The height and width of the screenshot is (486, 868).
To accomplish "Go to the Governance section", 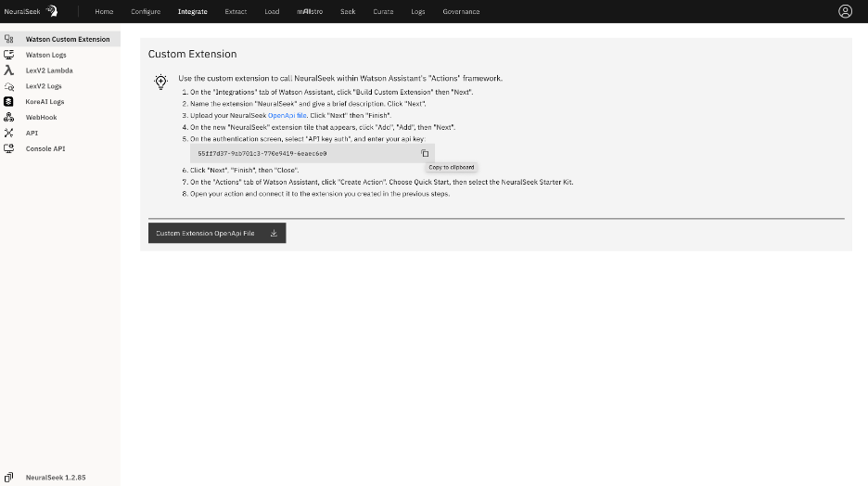I will coord(461,12).
